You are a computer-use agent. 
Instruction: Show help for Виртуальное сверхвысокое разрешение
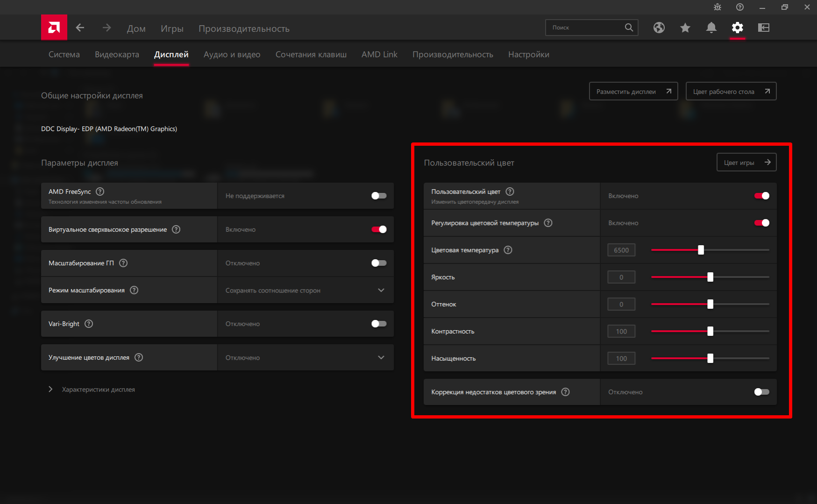[176, 229]
